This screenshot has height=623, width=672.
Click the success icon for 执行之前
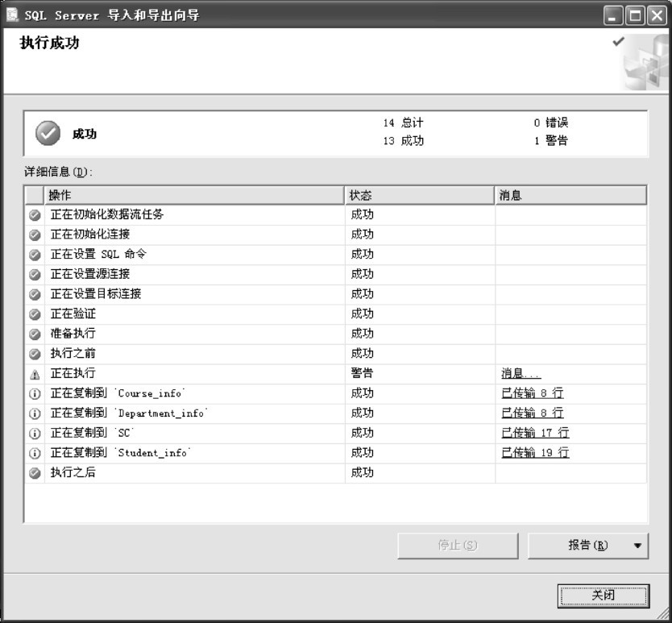(35, 354)
